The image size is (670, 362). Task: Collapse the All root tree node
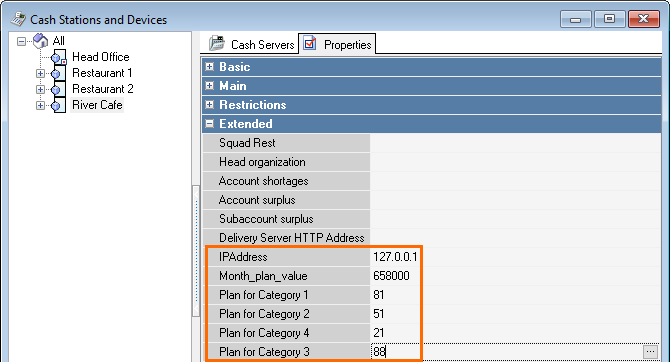click(x=21, y=41)
